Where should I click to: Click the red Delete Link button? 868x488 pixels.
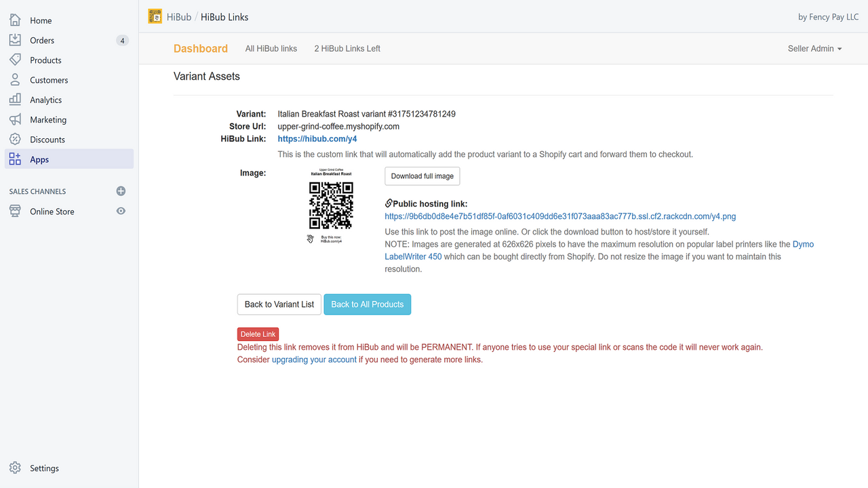point(258,334)
